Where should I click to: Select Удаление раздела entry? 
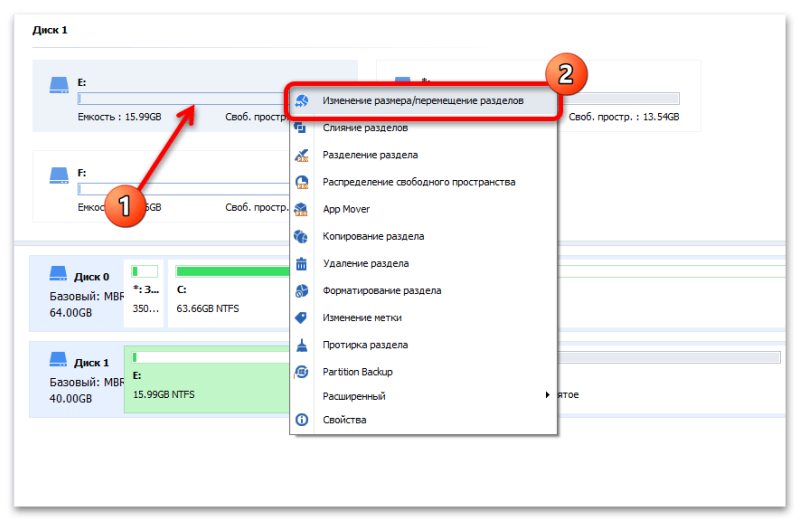coord(423,263)
